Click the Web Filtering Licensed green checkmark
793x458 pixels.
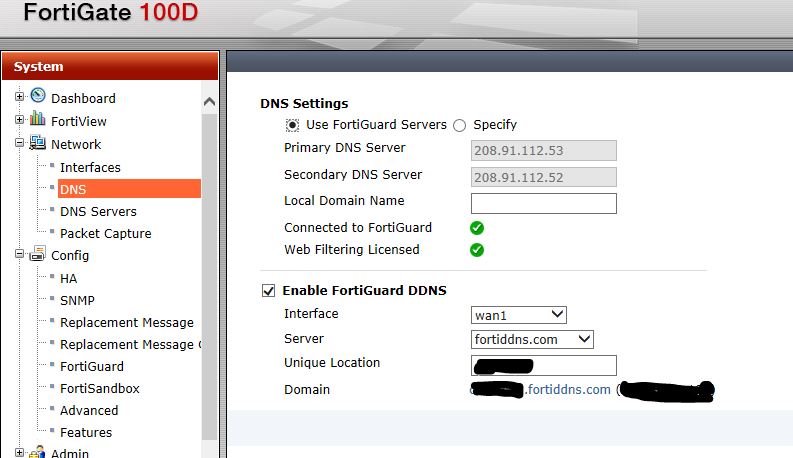(x=477, y=250)
